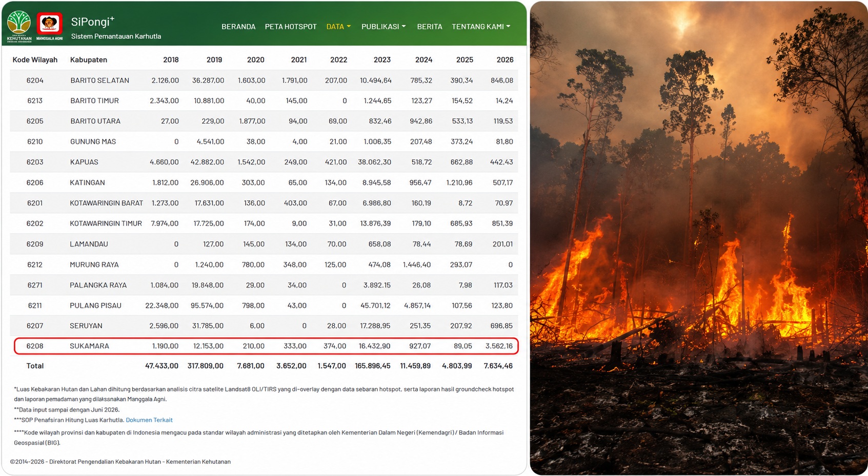Click the 2018 column header
This screenshot has height=476, width=868.
(x=171, y=60)
